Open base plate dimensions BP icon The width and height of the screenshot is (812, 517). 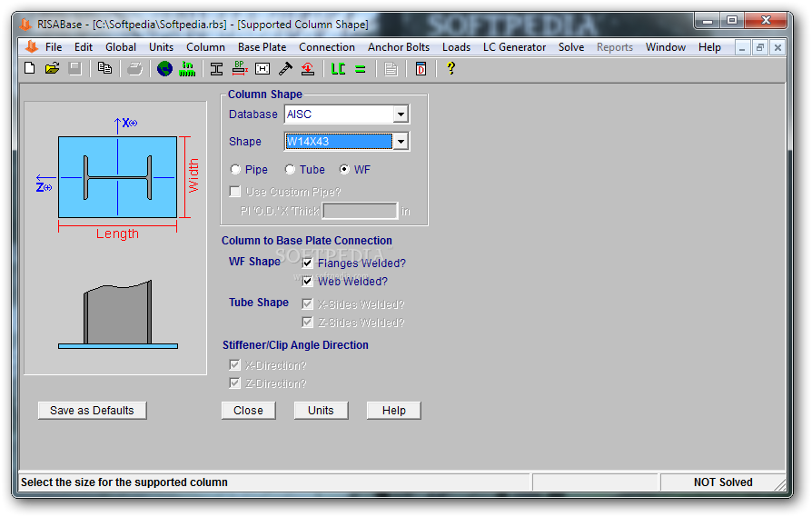click(x=239, y=68)
